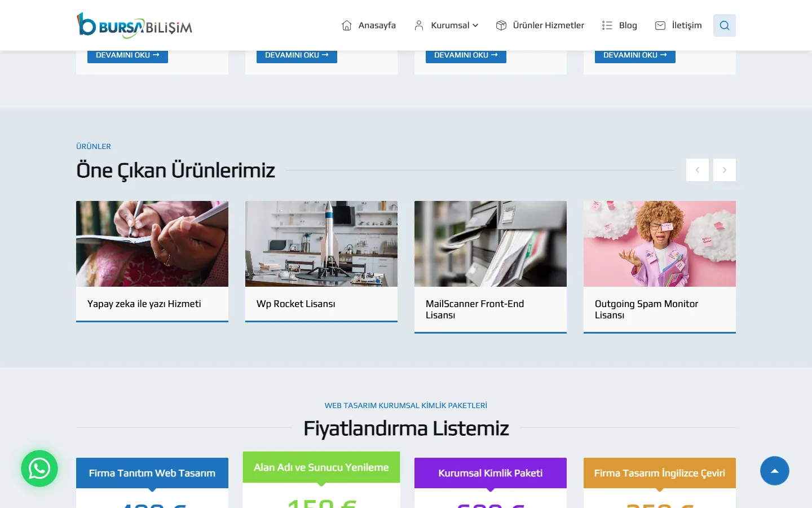
Task: Click the box icon beside Ürünler Hizmetler
Action: point(501,25)
